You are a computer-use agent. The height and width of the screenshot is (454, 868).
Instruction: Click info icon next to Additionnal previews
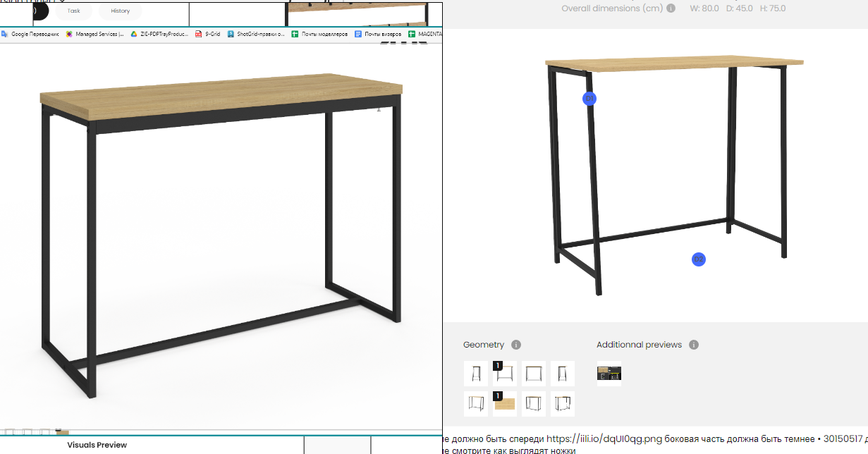(694, 345)
